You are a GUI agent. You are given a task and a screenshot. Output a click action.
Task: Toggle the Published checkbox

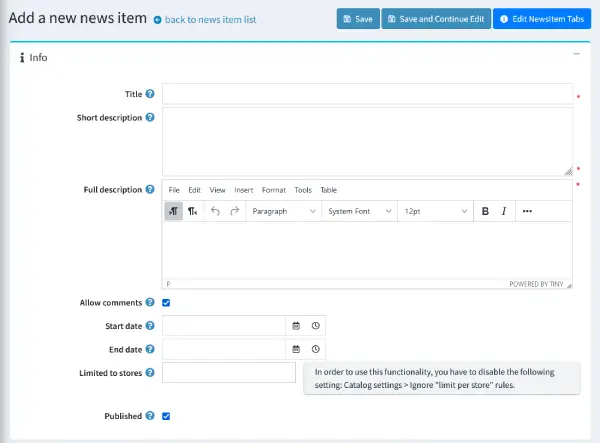(x=166, y=416)
